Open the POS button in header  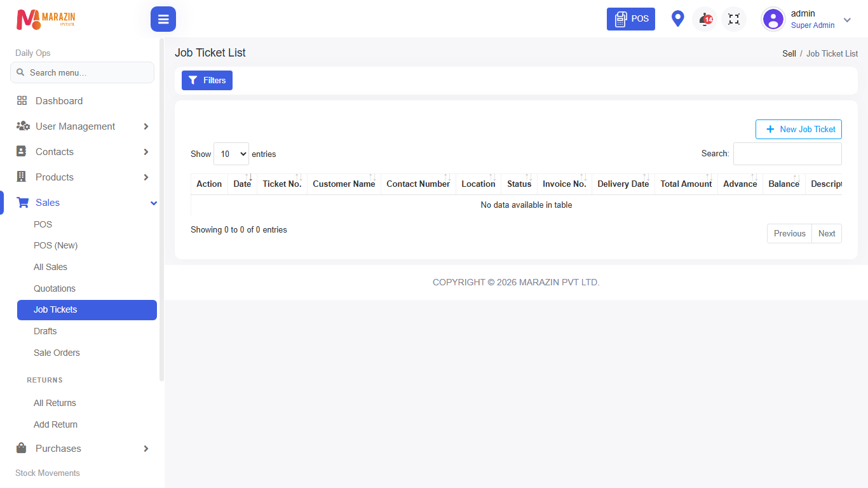coord(631,19)
